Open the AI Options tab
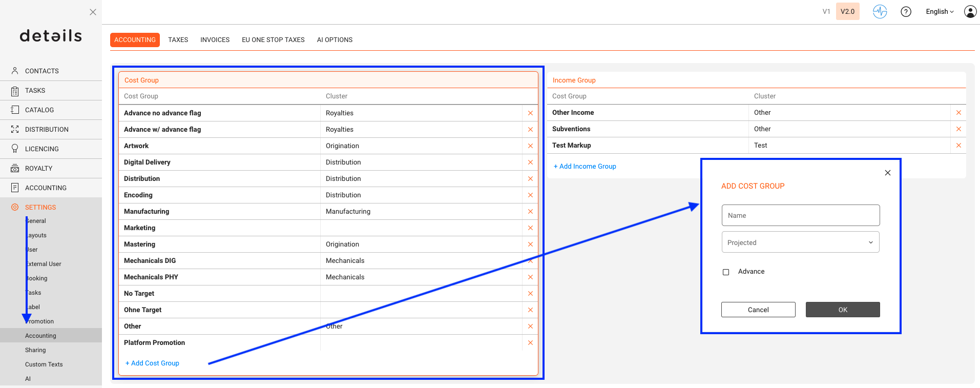 tap(335, 40)
